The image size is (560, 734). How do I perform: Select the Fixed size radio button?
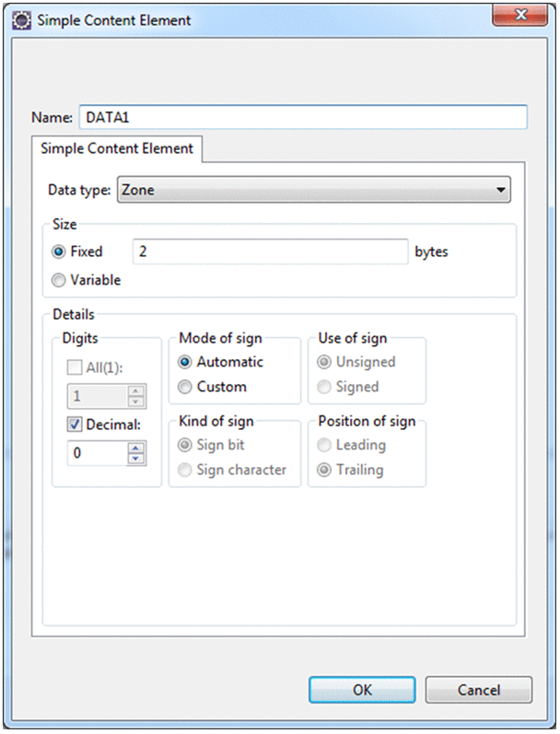tap(59, 251)
